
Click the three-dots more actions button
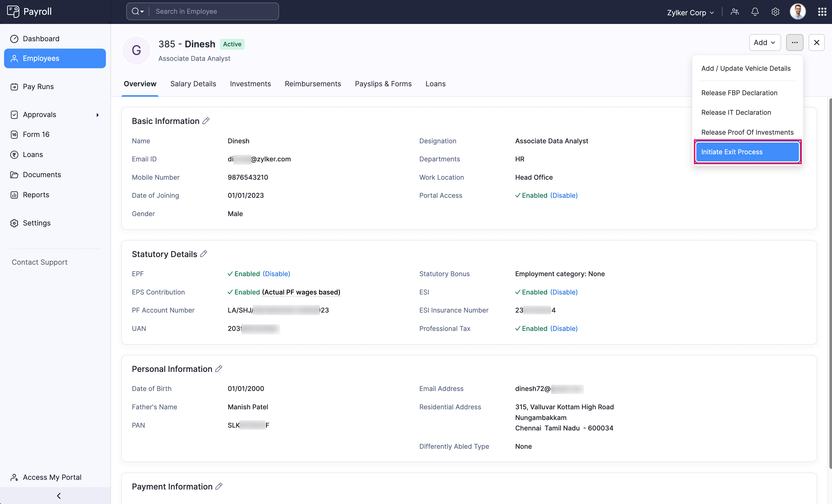(x=795, y=43)
